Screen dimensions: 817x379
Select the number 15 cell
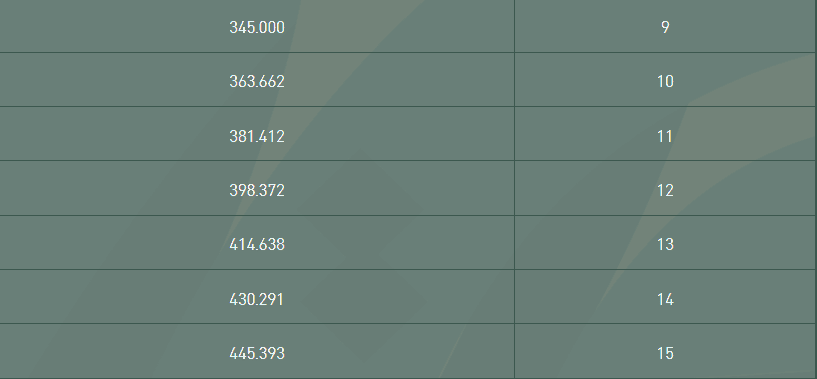click(x=665, y=353)
